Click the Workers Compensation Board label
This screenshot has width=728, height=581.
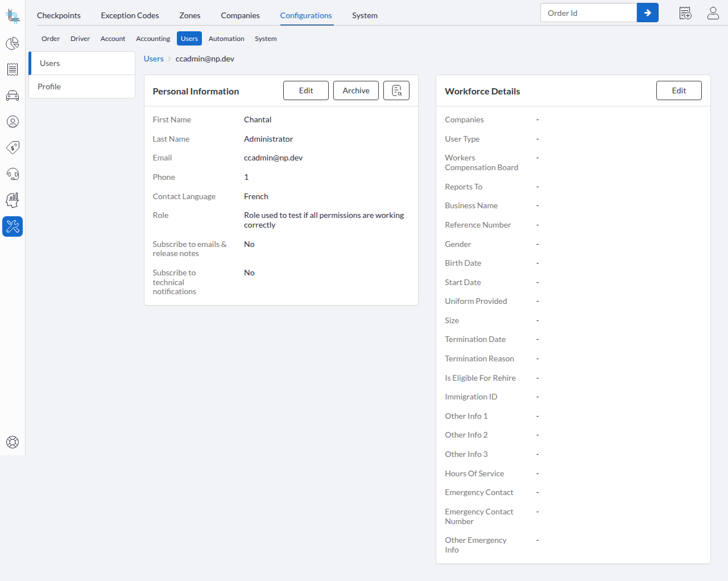tap(482, 163)
